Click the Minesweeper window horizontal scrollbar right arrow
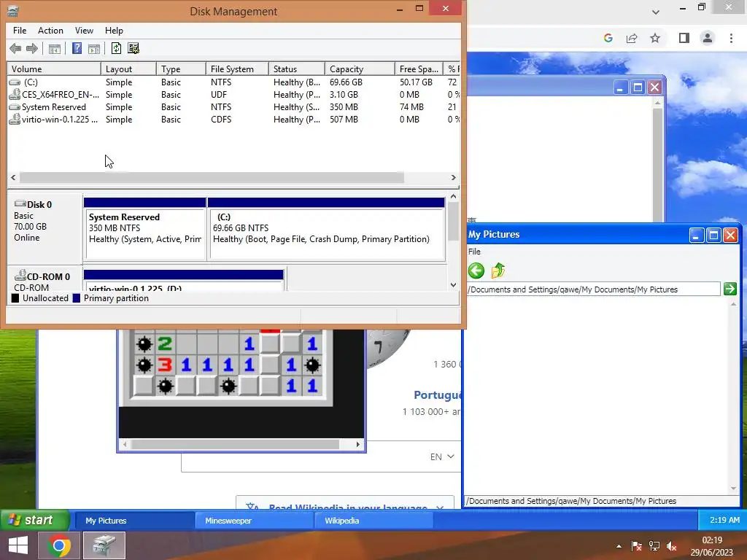 [x=357, y=444]
